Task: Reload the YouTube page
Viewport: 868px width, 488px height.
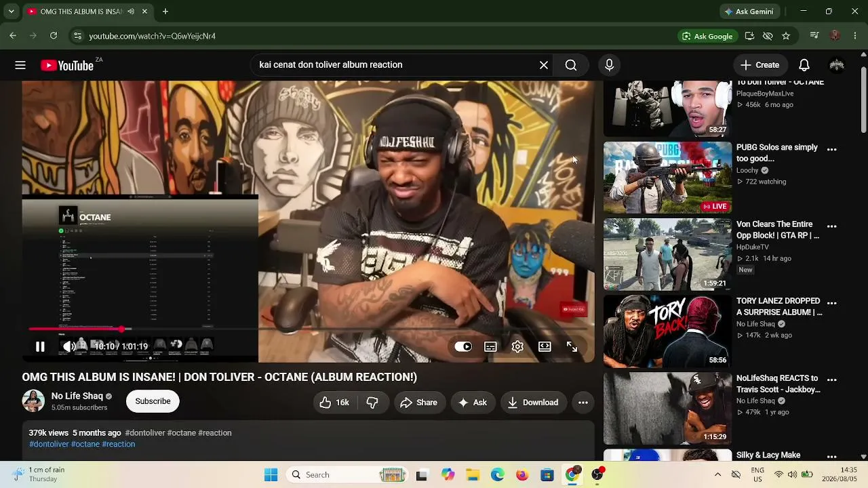Action: pyautogui.click(x=54, y=36)
